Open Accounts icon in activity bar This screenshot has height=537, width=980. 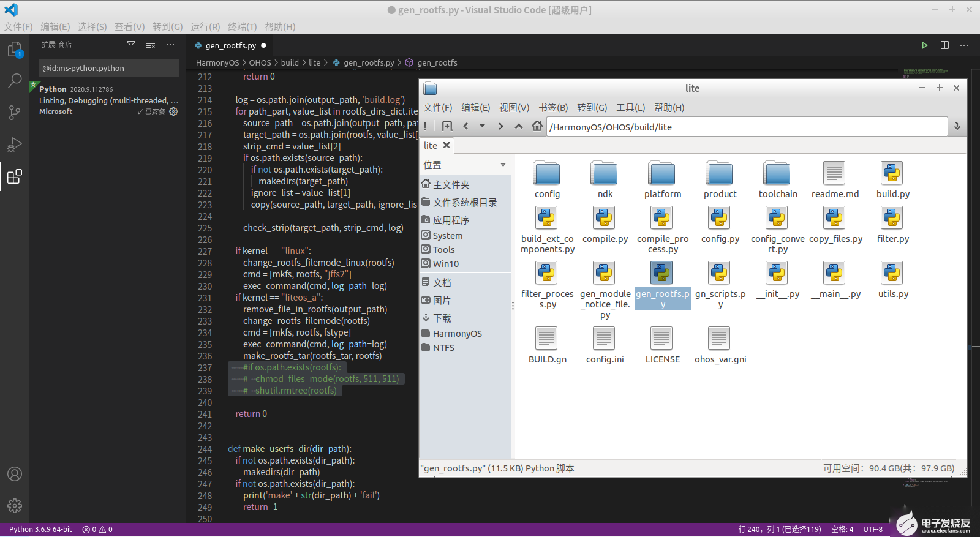tap(15, 474)
